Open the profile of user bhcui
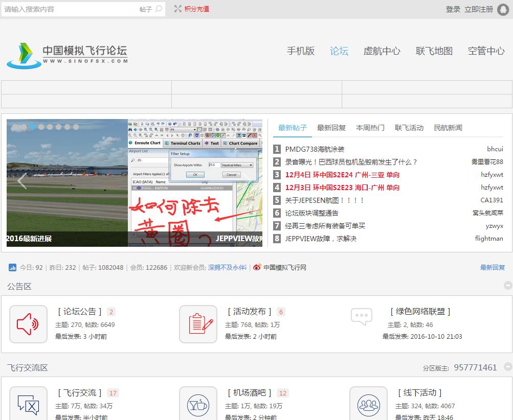Screen dimensions: 513x420 (495, 149)
